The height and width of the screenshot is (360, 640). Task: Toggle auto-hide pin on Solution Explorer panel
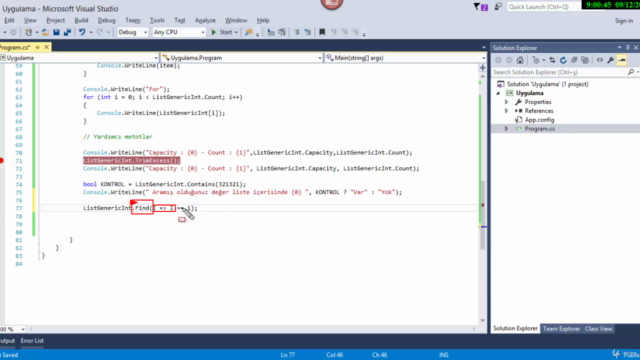coord(628,48)
